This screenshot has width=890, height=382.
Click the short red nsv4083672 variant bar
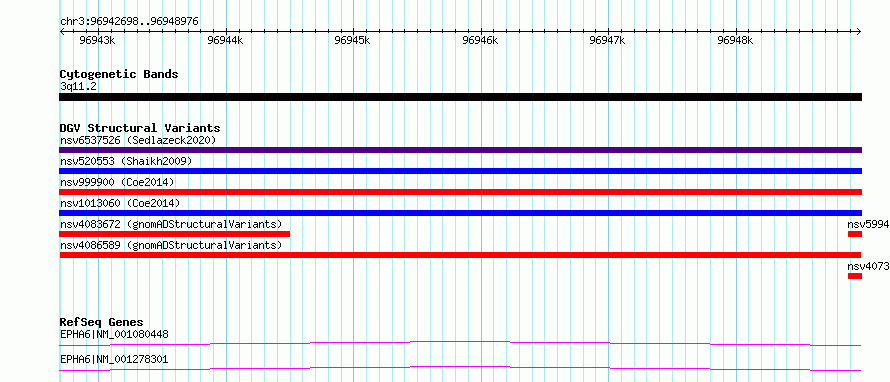pos(174,234)
